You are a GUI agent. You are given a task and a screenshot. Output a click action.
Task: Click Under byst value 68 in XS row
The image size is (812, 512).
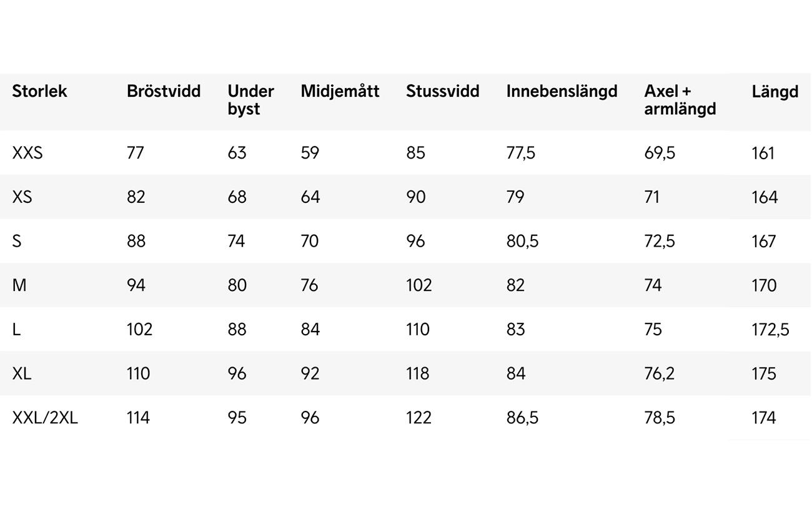point(237,197)
